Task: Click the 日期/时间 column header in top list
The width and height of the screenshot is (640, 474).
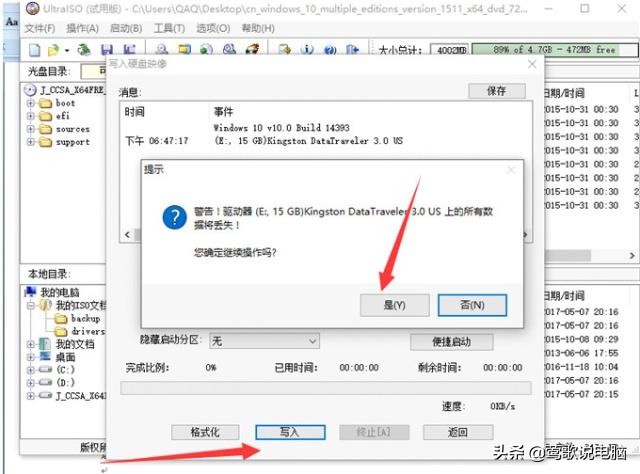Action: point(564,93)
